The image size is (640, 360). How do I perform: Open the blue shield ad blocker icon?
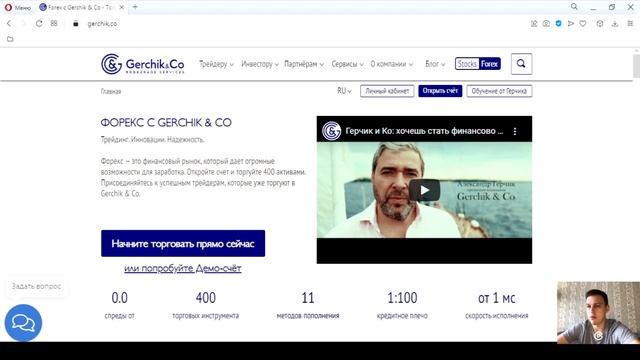pyautogui.click(x=558, y=24)
